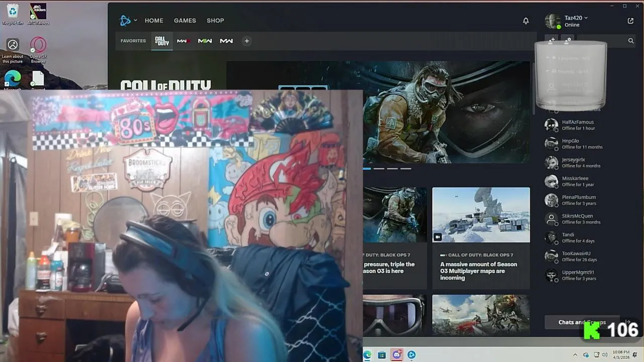The width and height of the screenshot is (644, 362).
Task: Expand the Taz420 account dropdown
Action: point(586,18)
